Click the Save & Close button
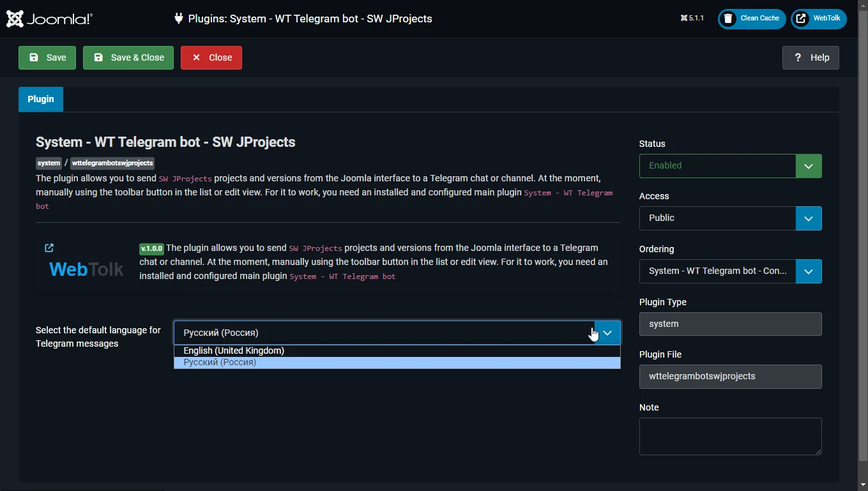 [128, 57]
